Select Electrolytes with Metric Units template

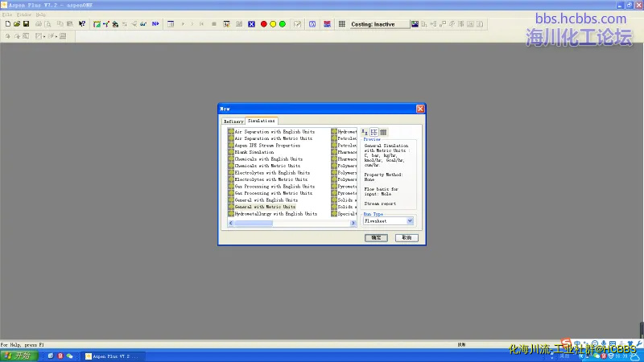coord(270,179)
